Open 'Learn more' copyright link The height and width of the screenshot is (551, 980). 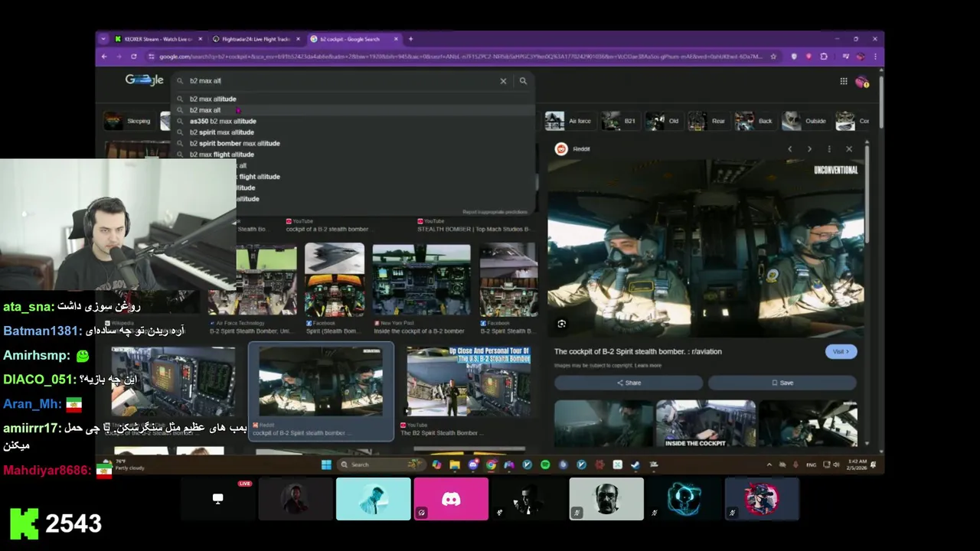648,366
